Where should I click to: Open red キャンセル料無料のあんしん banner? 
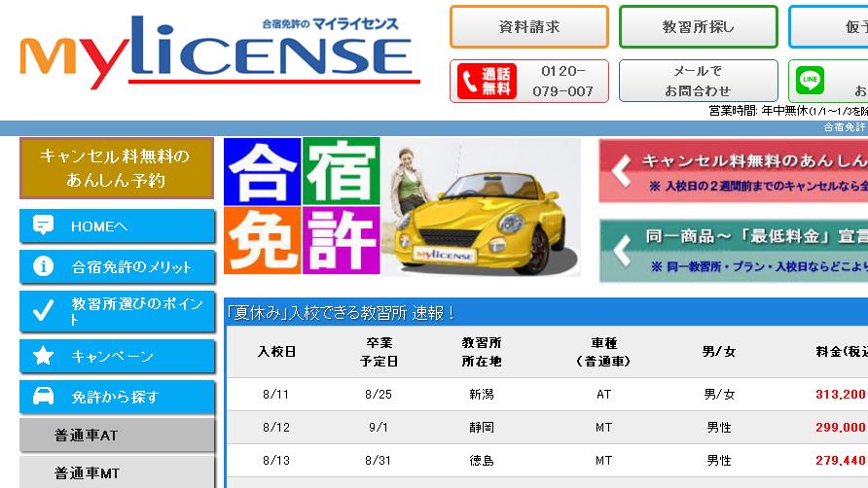pyautogui.click(x=734, y=170)
